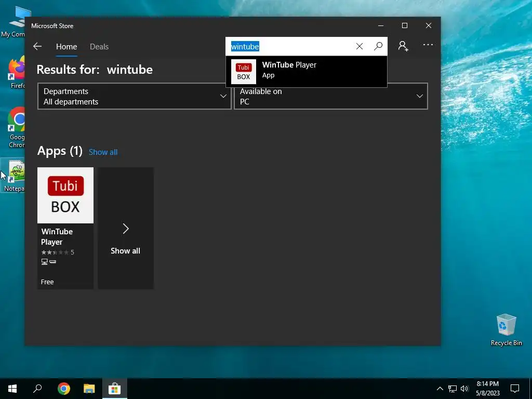Image resolution: width=532 pixels, height=399 pixels.
Task: Open the network status tray icon
Action: [453, 389]
